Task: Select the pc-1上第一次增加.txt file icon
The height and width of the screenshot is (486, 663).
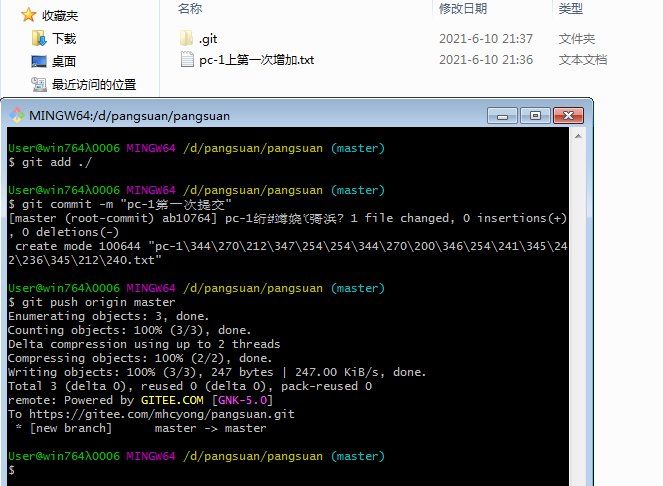Action: pyautogui.click(x=187, y=60)
